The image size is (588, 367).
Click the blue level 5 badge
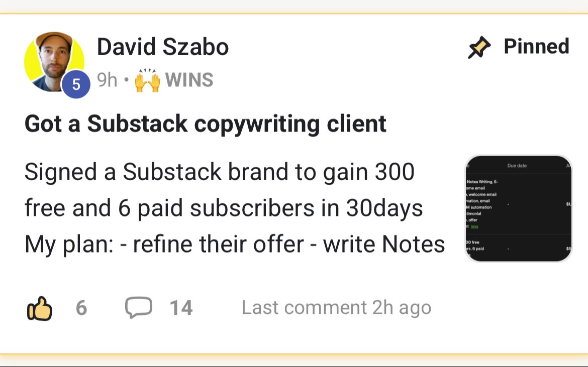pos(76,85)
